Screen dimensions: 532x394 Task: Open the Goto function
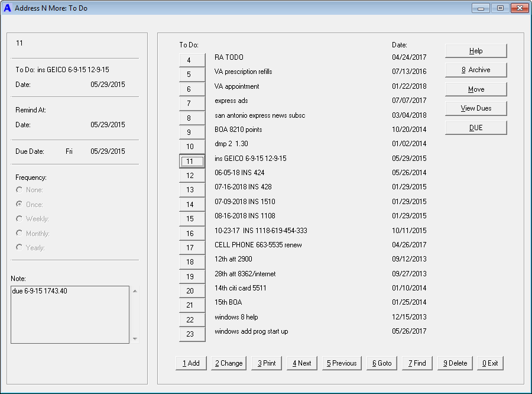pos(381,363)
